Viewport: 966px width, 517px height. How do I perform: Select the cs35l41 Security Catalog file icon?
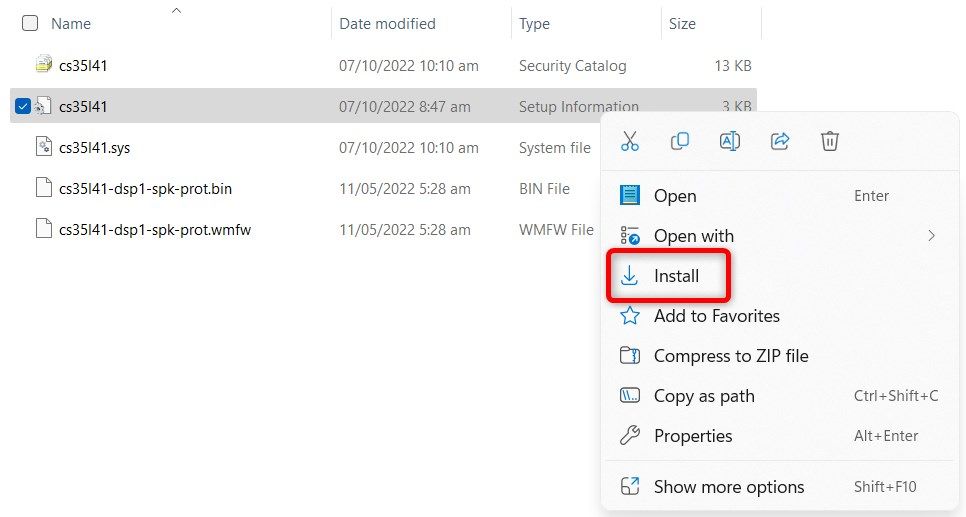tap(44, 64)
